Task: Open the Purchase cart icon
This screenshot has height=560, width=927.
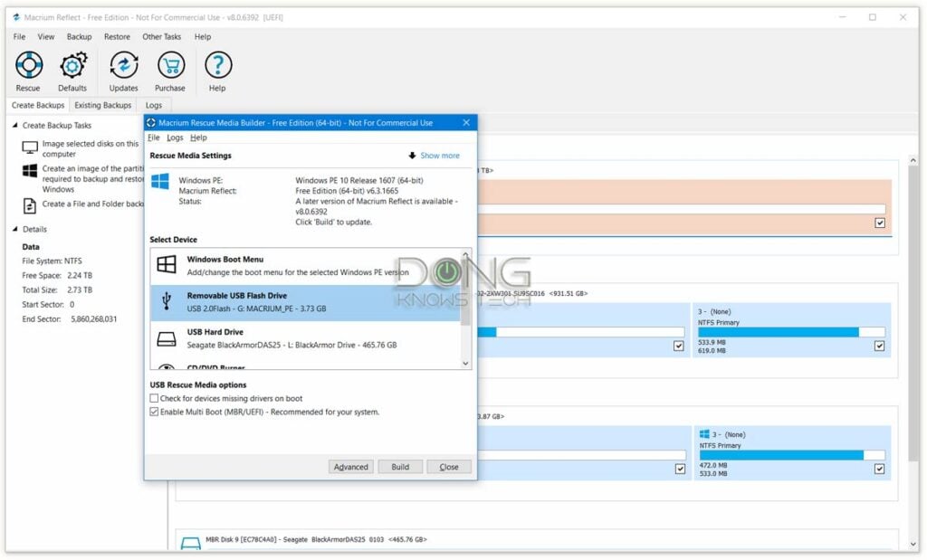Action: coord(170,71)
